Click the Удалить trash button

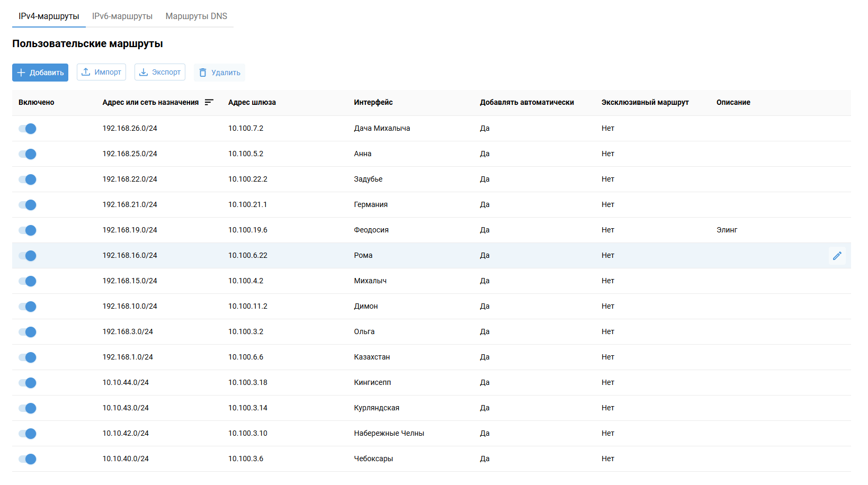tap(219, 73)
